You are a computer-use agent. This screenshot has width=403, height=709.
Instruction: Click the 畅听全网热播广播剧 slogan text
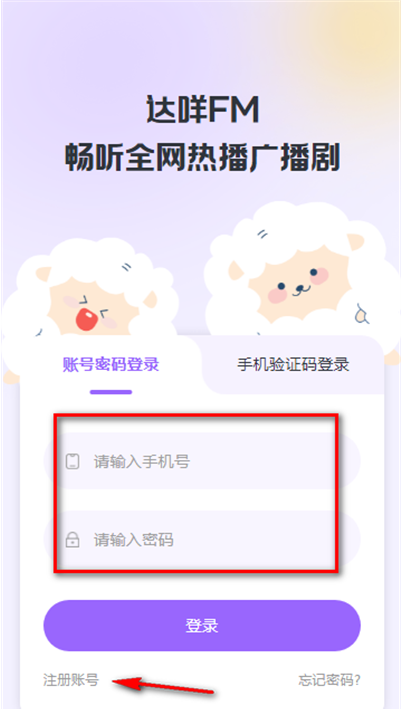[202, 157]
